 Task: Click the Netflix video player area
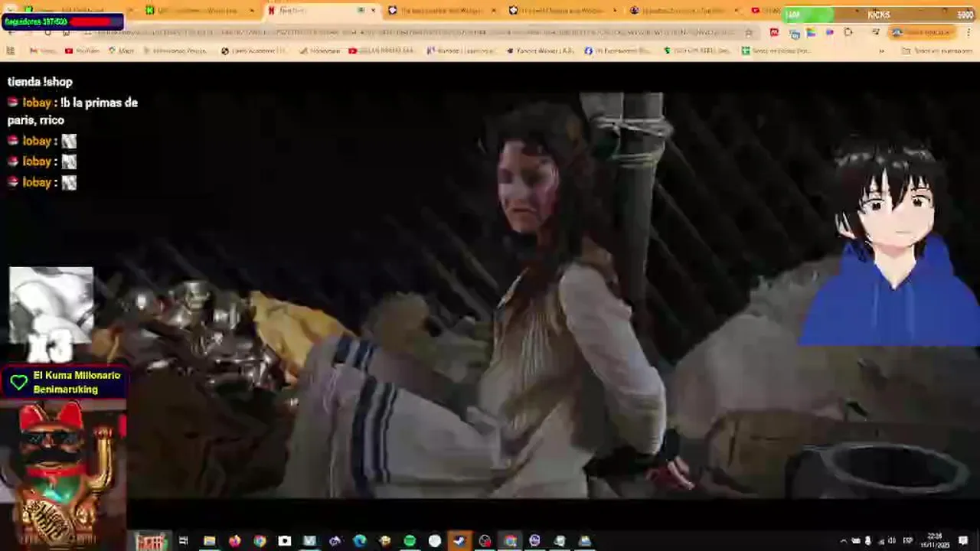[x=490, y=295]
